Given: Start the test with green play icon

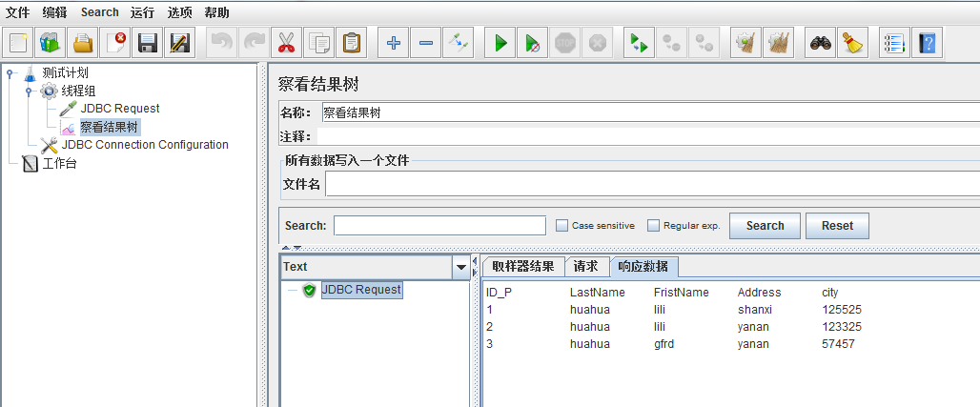Looking at the screenshot, I should tap(500, 43).
